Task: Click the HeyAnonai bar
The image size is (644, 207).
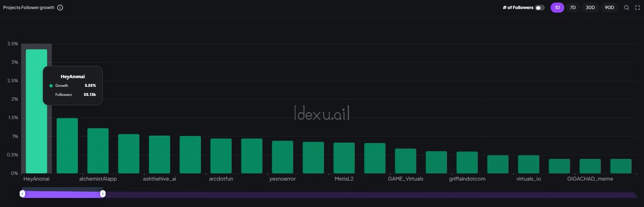Action: [x=36, y=112]
